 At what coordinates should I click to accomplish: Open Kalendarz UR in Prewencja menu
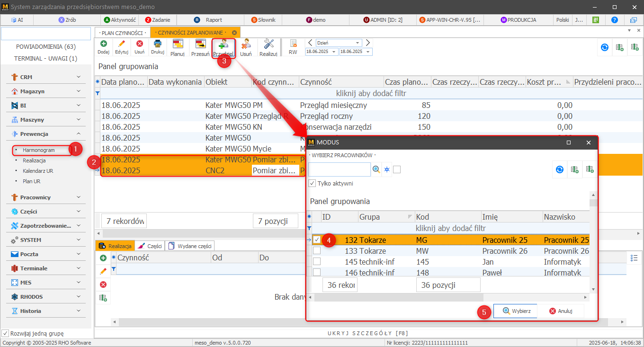[x=38, y=171]
